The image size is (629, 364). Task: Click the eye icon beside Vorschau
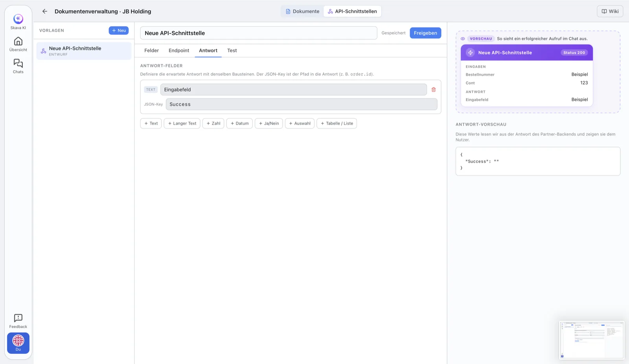click(463, 39)
